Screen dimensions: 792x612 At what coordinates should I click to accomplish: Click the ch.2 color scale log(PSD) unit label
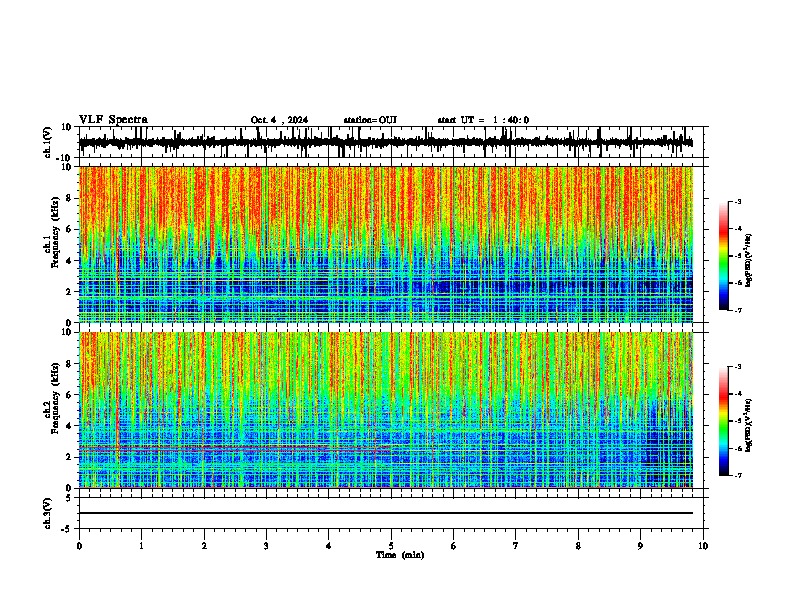748,426
